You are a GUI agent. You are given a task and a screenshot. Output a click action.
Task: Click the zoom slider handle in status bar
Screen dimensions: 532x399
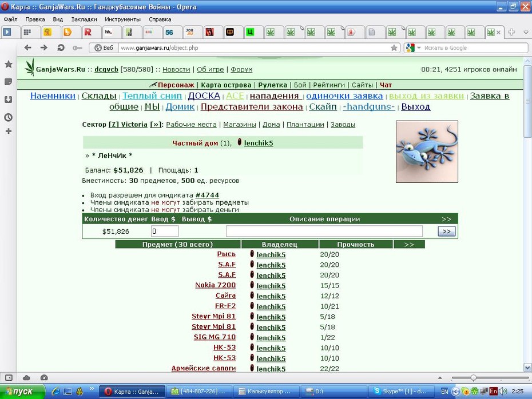pyautogui.click(x=473, y=377)
